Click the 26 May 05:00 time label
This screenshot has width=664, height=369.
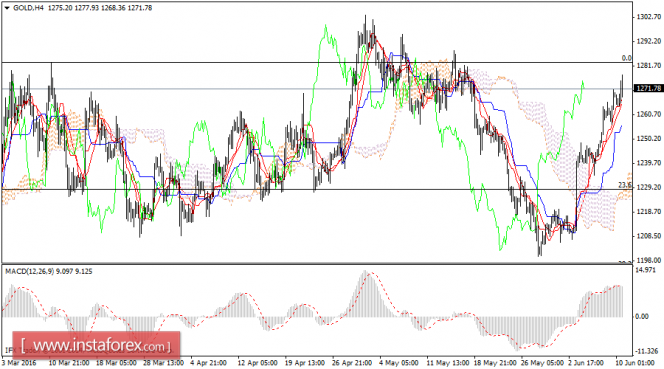(542, 363)
